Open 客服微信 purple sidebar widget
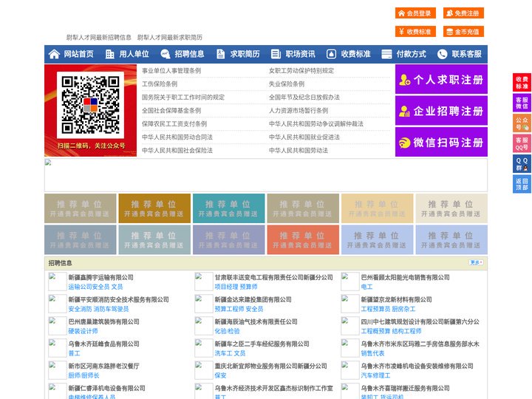This screenshot has width=532, height=399. point(522,103)
